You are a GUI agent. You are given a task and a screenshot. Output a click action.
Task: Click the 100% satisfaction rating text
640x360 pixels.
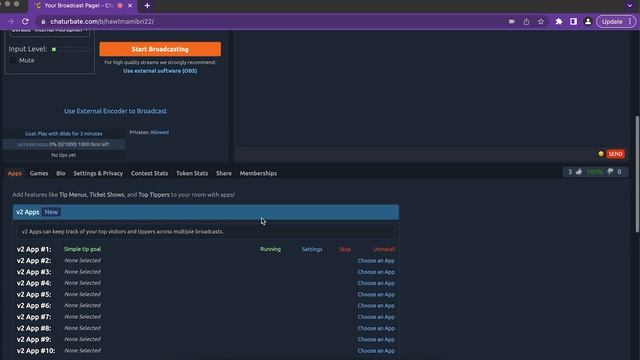pyautogui.click(x=595, y=172)
